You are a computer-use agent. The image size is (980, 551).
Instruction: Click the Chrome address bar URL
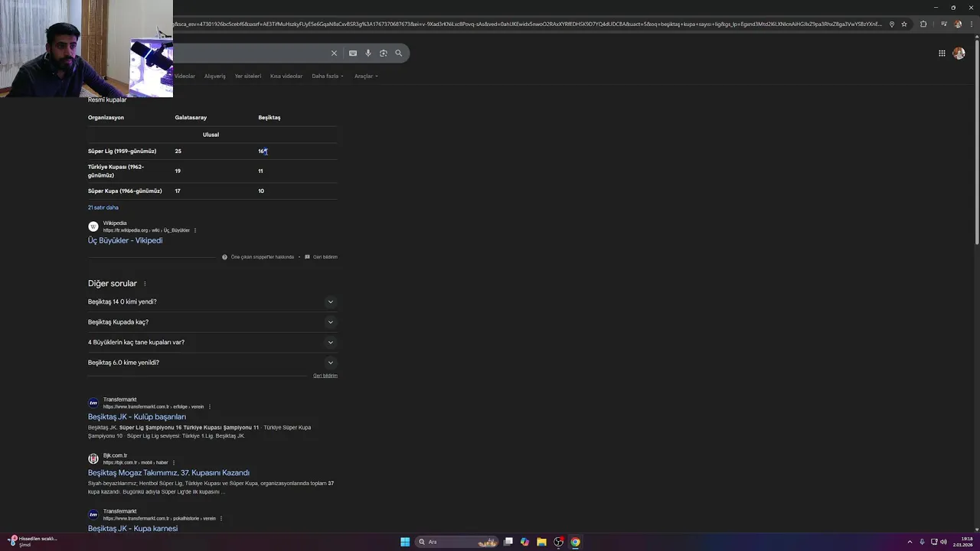(x=528, y=24)
